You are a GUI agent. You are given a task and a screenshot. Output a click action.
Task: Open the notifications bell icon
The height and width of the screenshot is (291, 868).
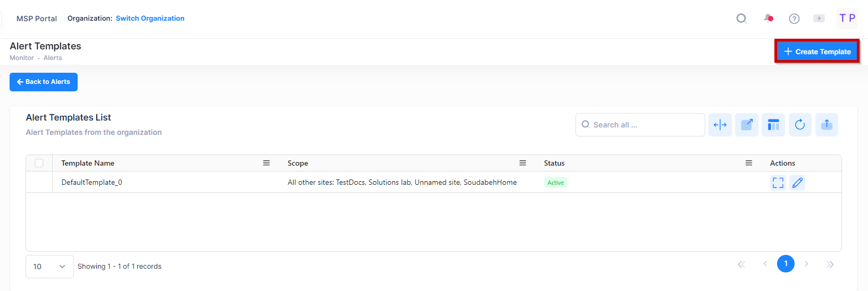[x=768, y=19]
